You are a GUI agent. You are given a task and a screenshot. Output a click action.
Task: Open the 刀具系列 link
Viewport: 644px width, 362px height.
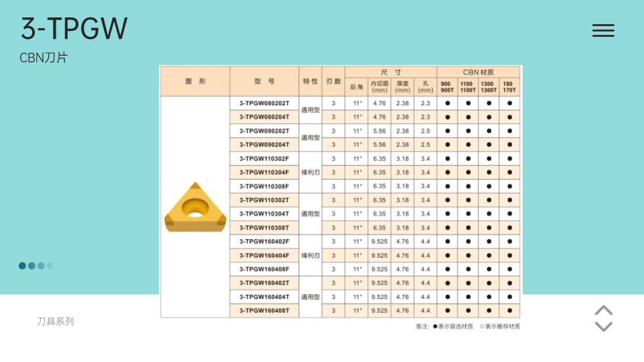click(55, 322)
